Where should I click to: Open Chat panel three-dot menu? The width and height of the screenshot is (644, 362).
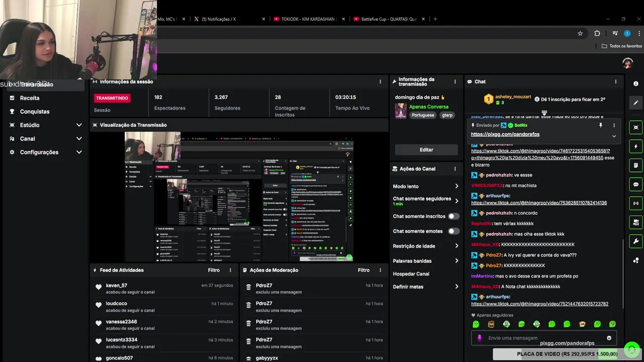[615, 81]
